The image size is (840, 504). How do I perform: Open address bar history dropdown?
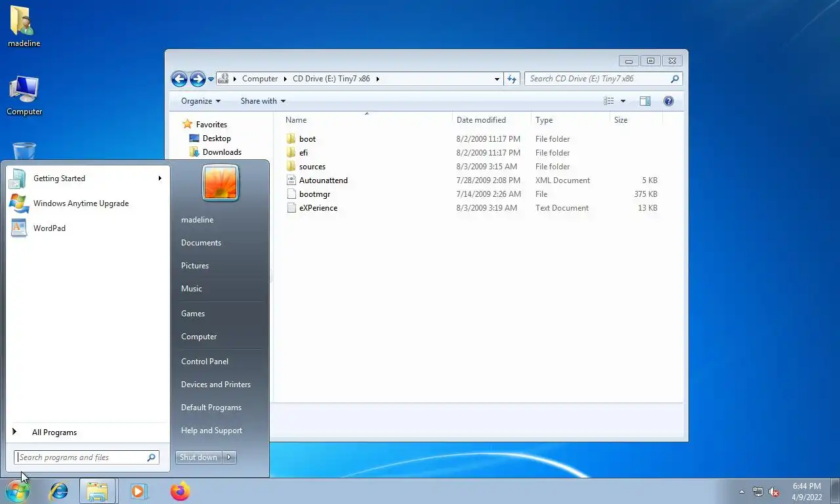coord(497,79)
